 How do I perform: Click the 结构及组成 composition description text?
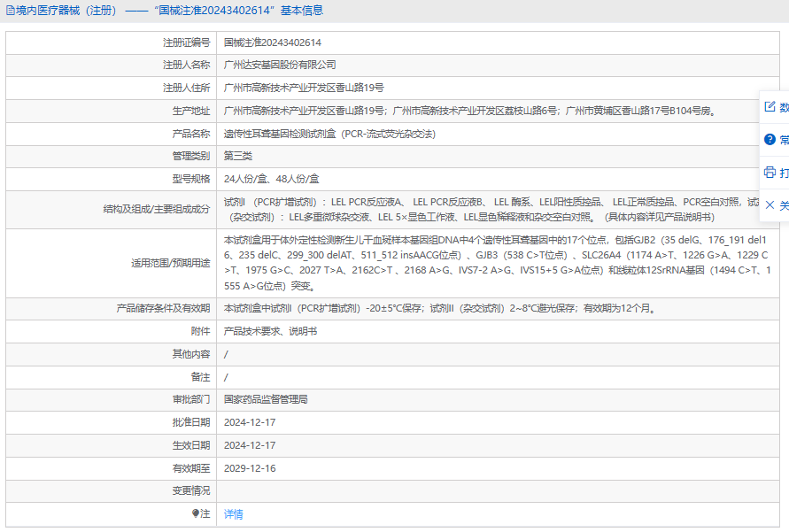pos(491,210)
